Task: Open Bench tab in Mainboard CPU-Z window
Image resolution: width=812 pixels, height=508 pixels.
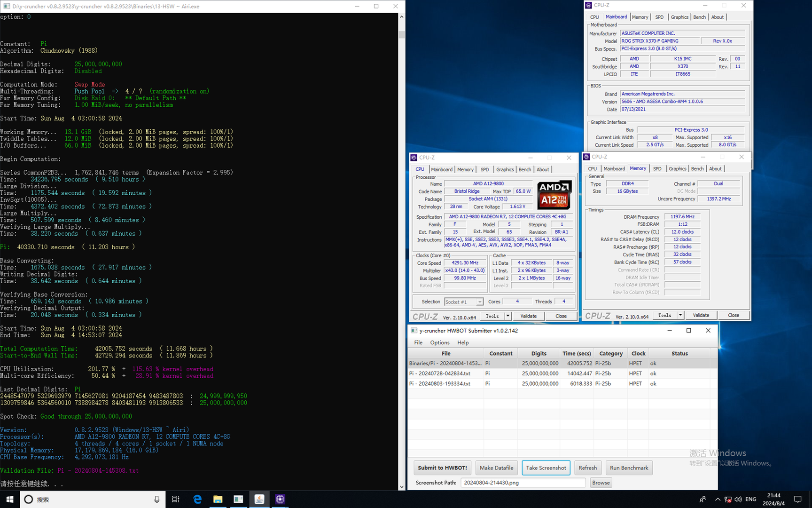Action: point(700,17)
